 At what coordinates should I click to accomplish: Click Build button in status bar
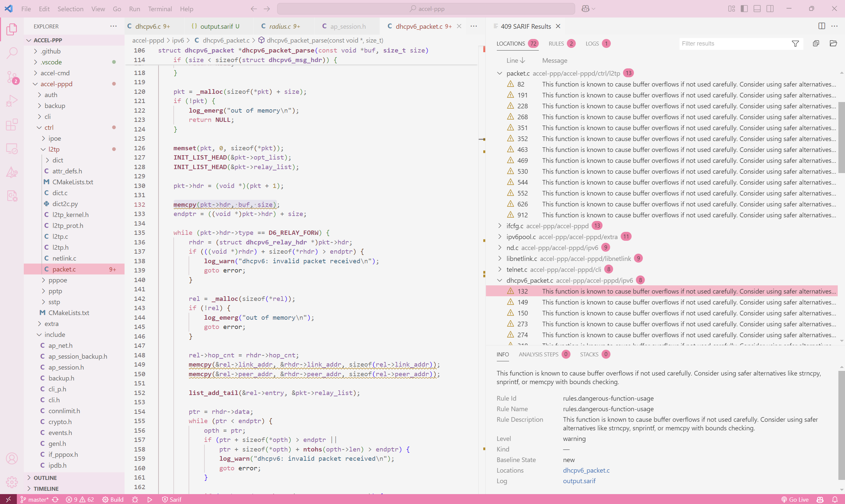pyautogui.click(x=113, y=499)
